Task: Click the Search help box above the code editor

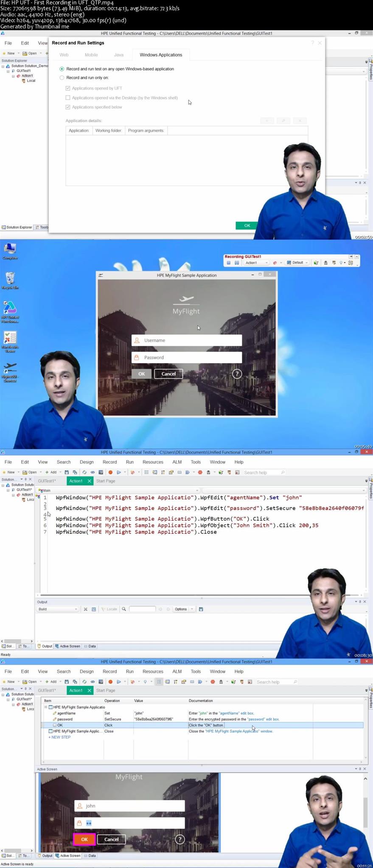Action: click(x=264, y=472)
